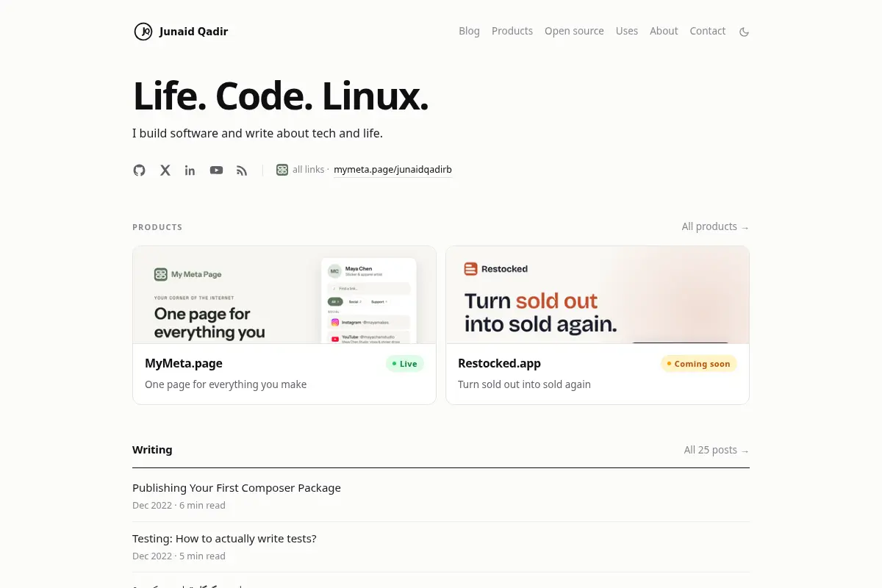
Task: Follow the mymeta.page/junaidqadirb link
Action: point(392,170)
